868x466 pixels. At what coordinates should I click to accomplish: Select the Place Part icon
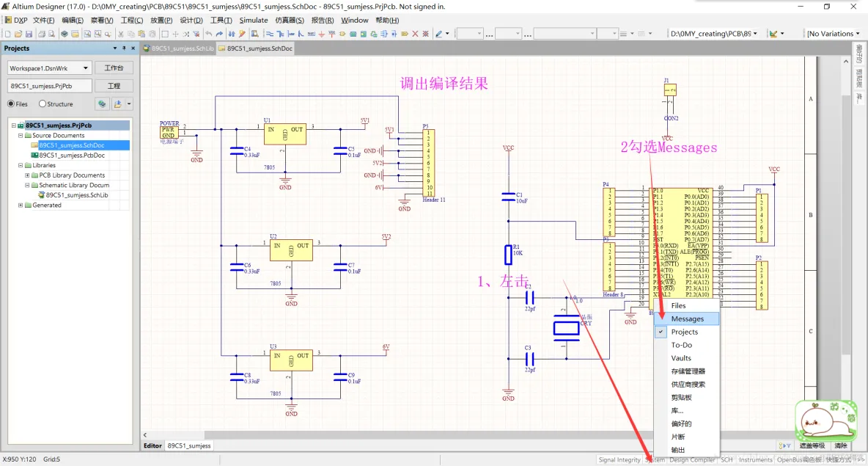[x=342, y=34]
